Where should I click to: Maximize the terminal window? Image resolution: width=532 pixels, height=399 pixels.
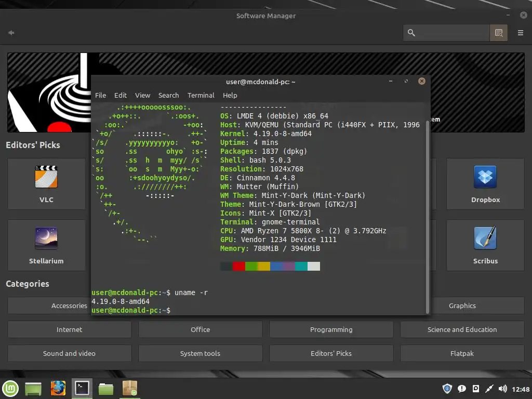tap(406, 81)
